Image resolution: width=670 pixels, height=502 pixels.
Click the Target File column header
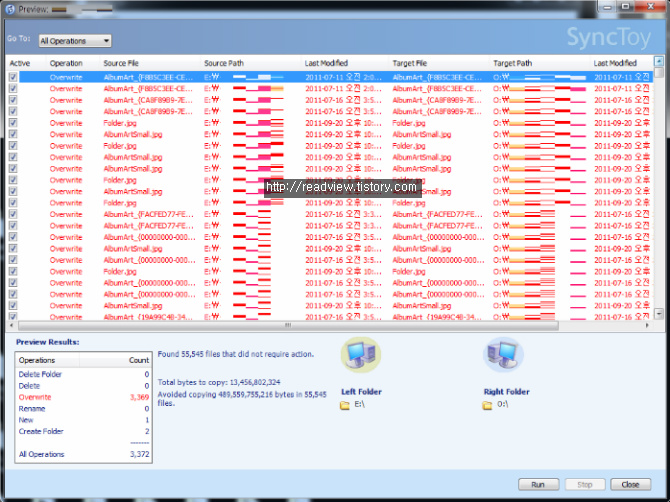tap(412, 63)
